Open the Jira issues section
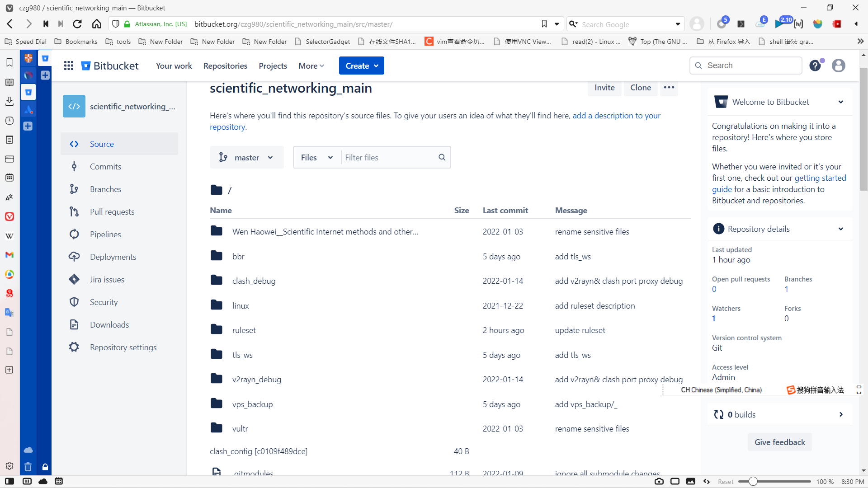The width and height of the screenshot is (868, 488). (x=107, y=279)
